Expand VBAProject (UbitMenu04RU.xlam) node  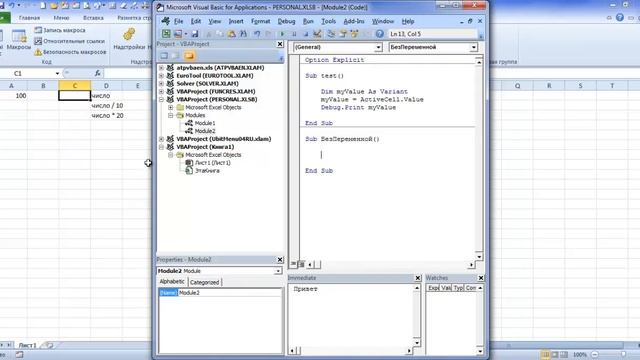[x=161, y=139]
